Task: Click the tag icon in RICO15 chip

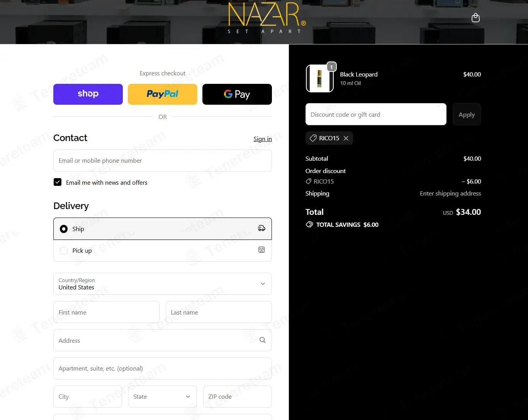Action: click(313, 138)
